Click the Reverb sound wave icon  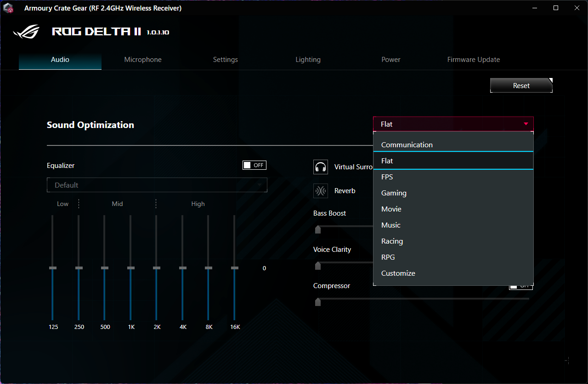tap(320, 191)
